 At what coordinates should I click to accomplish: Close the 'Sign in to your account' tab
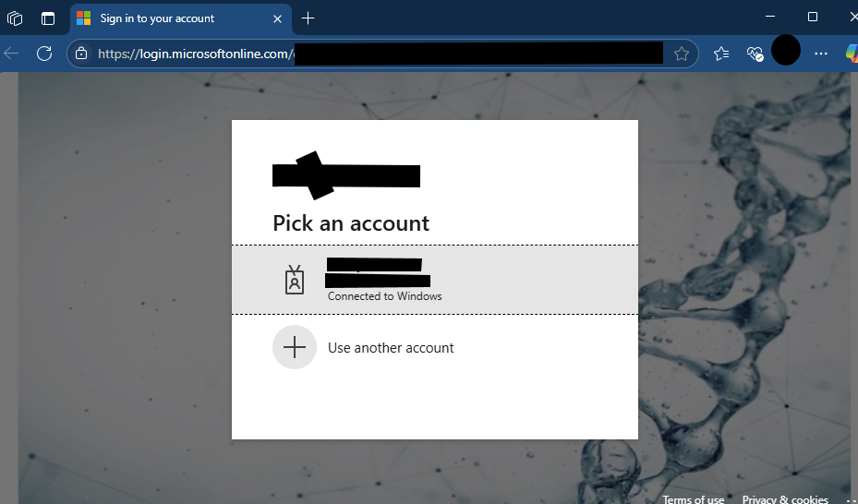(277, 18)
